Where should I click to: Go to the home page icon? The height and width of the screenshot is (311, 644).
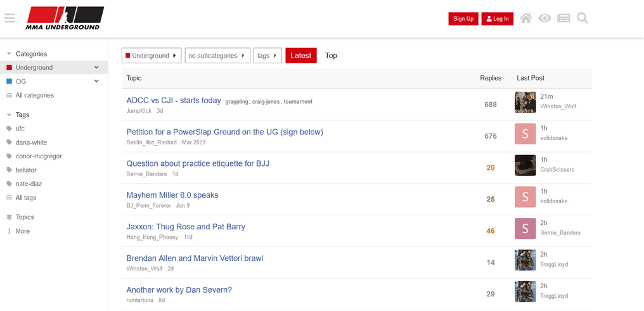pos(525,18)
